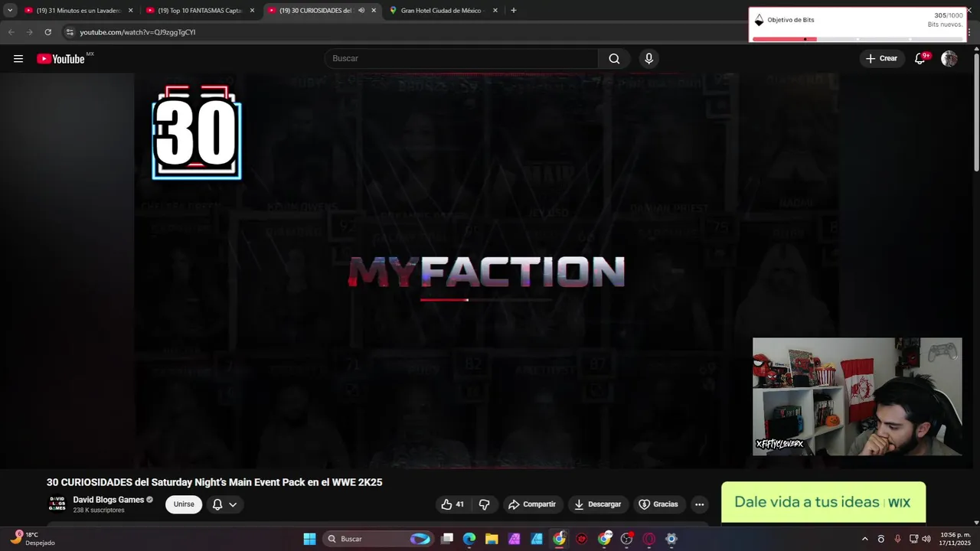Expand the tab search dropdown arrow
The height and width of the screenshot is (551, 980).
coord(10,11)
